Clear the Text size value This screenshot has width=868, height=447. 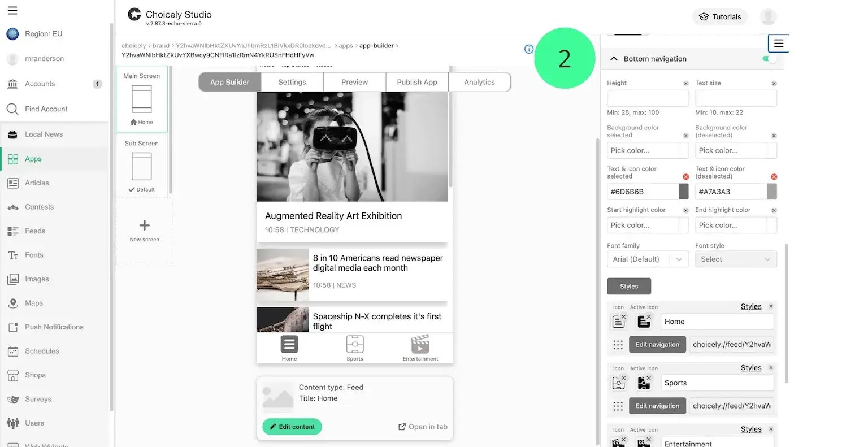click(x=774, y=84)
